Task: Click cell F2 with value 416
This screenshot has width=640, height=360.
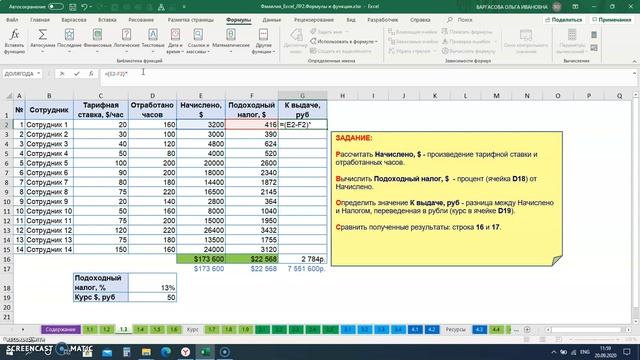Action: click(251, 124)
